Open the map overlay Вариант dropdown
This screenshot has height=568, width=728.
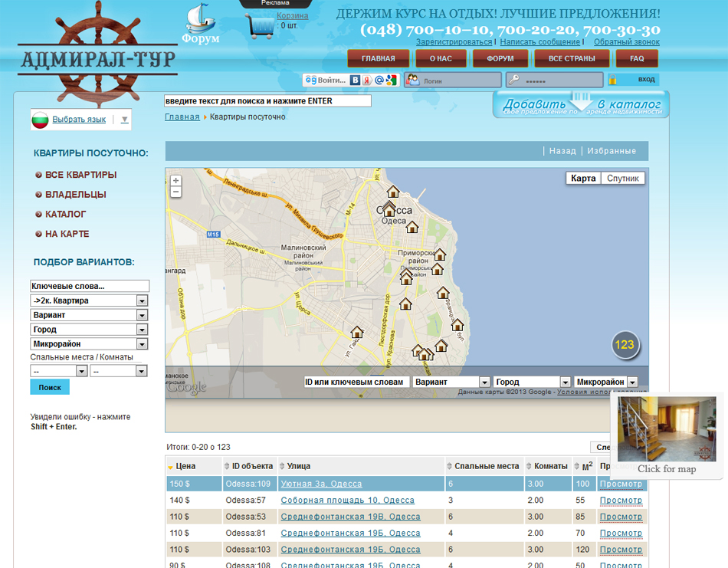(x=484, y=382)
